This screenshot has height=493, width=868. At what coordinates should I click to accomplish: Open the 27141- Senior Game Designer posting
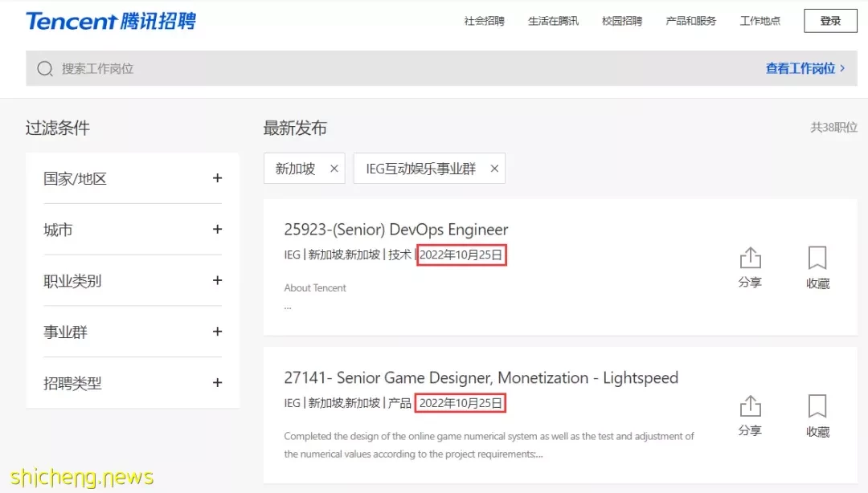click(481, 377)
